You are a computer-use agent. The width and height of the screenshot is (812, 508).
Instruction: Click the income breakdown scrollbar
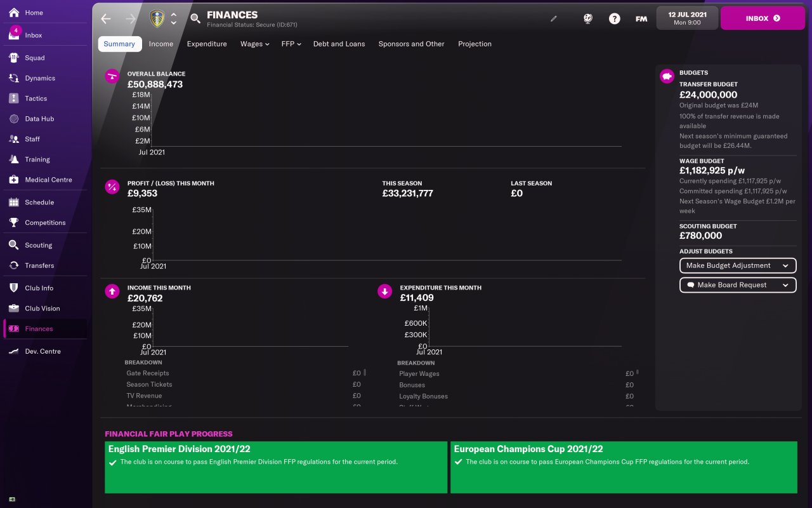click(x=365, y=372)
